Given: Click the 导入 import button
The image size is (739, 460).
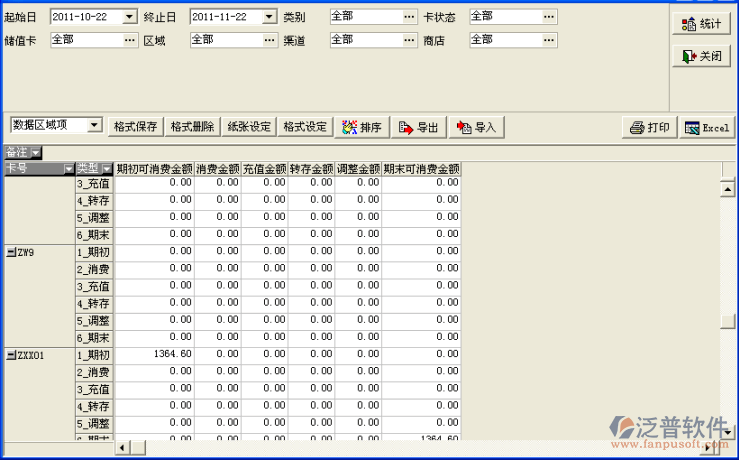Looking at the screenshot, I should coord(476,127).
